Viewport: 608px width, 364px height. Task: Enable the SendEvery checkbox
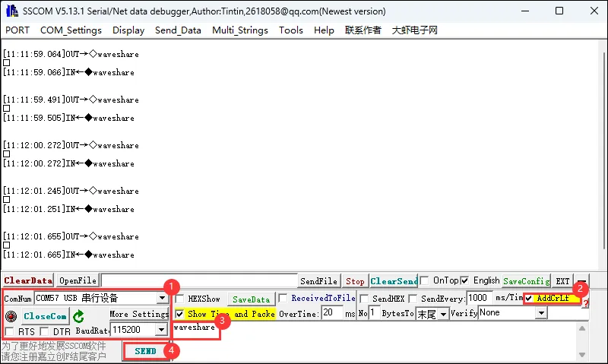click(413, 299)
